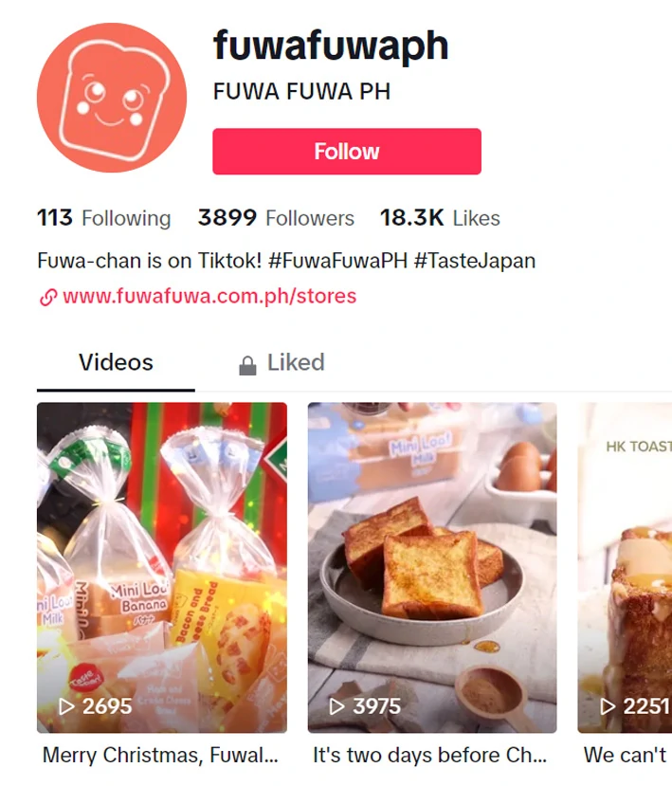This screenshot has width=672, height=786.
Task: Open www.fuwafuwa.com.ph/stores link
Action: pos(209,296)
